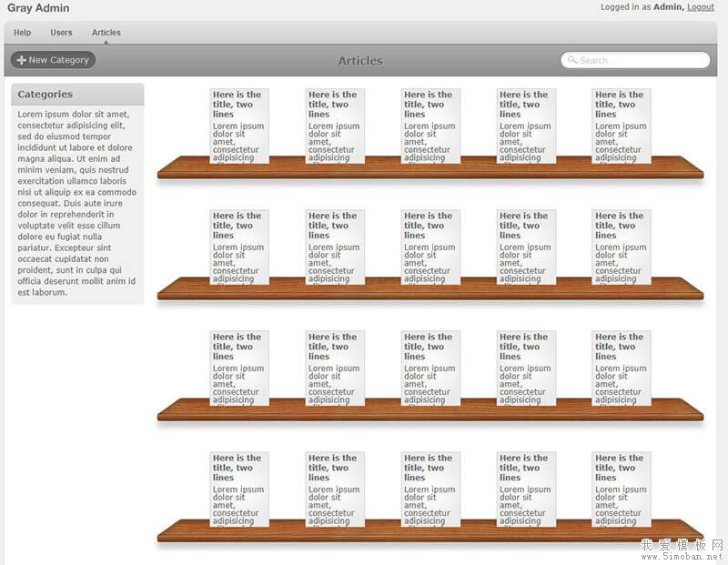Select the Articles tab
The height and width of the screenshot is (565, 728).
[106, 33]
